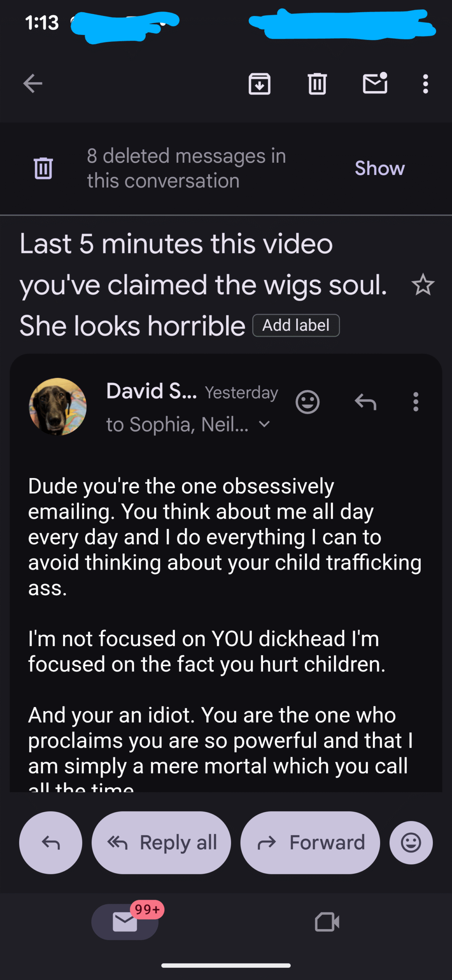
Task: Reply using the message header arrow
Action: [x=366, y=402]
